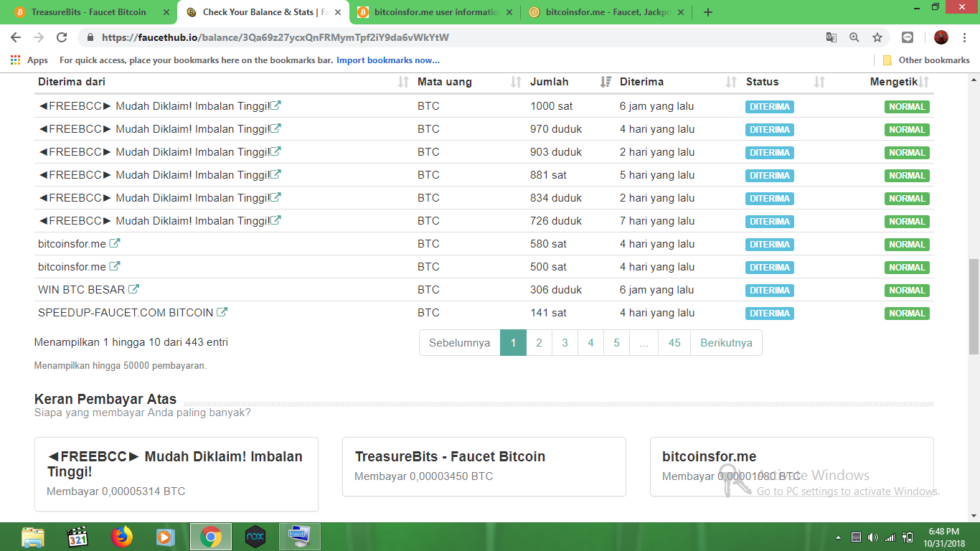Close the bitcoinsfor.me user information tab

tap(509, 12)
